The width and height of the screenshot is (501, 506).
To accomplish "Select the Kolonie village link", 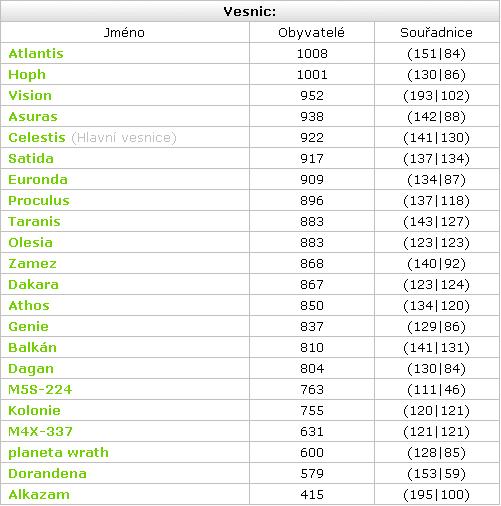I will (34, 411).
